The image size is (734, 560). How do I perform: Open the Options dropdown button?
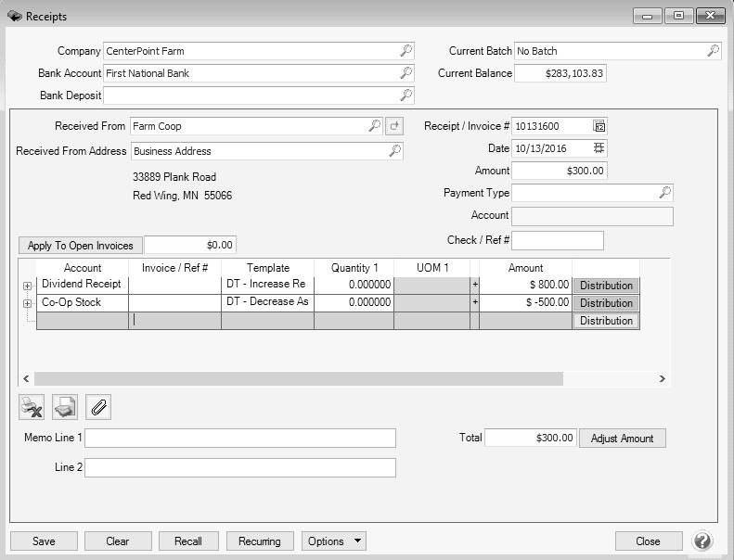pyautogui.click(x=333, y=541)
